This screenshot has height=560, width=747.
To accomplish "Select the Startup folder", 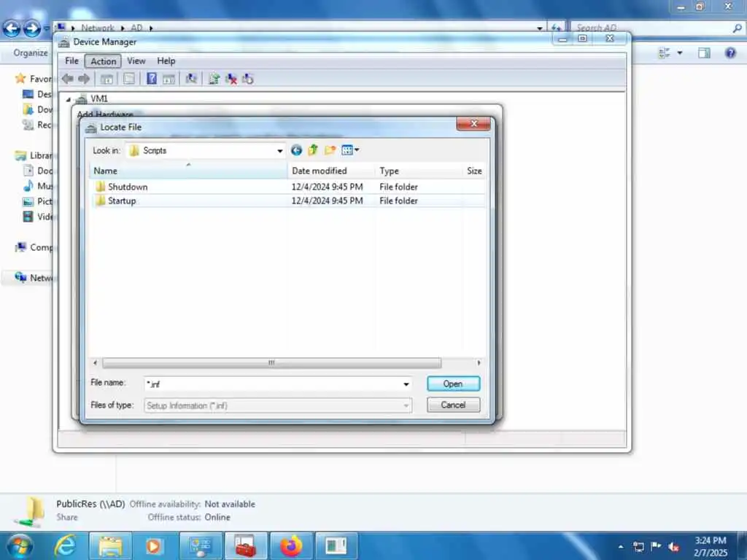I will tap(122, 201).
